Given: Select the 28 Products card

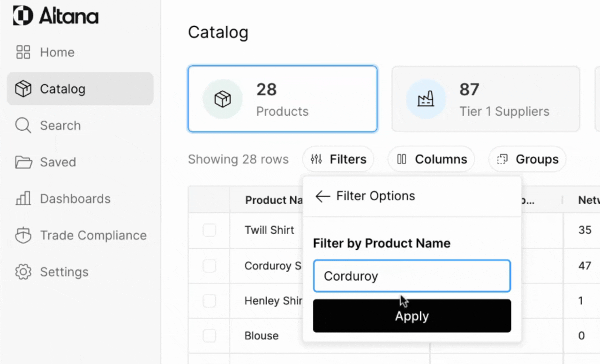Looking at the screenshot, I should pyautogui.click(x=283, y=99).
